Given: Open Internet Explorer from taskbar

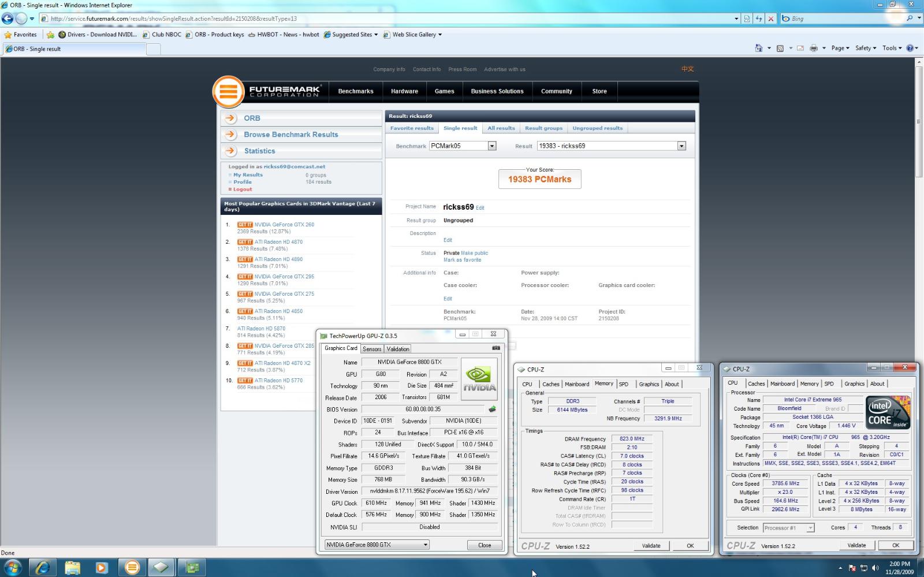Looking at the screenshot, I should (42, 568).
